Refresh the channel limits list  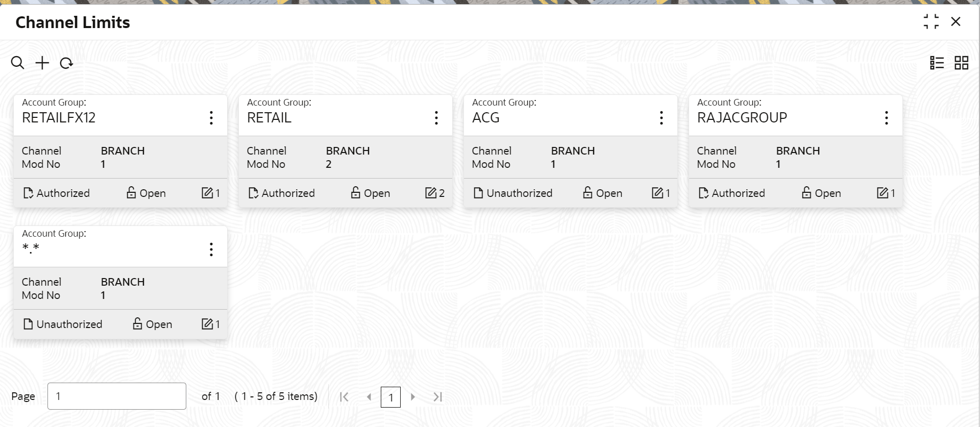(66, 63)
